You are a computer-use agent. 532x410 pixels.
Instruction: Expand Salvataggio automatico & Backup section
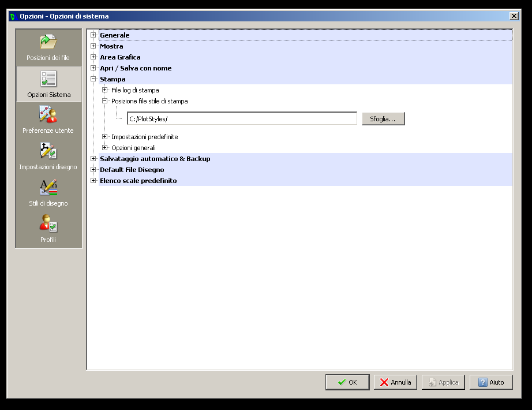pos(93,159)
